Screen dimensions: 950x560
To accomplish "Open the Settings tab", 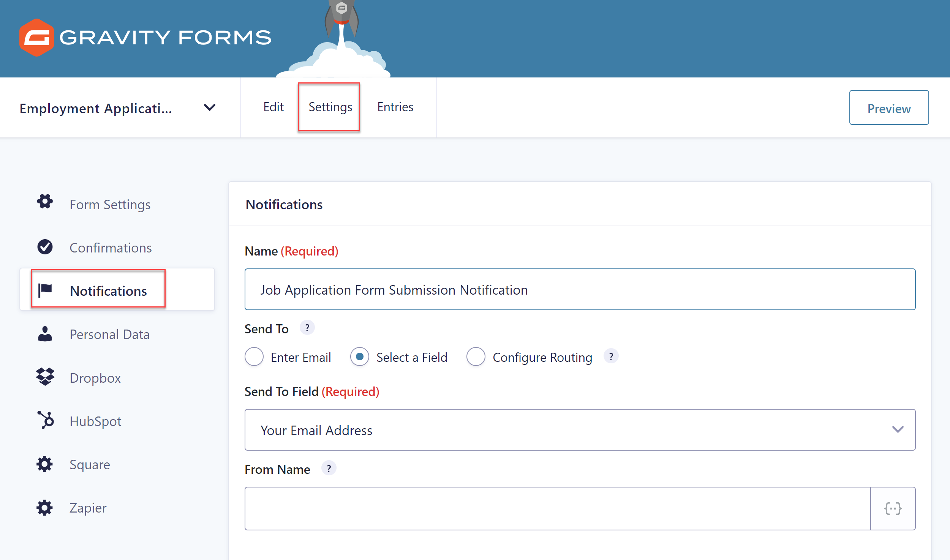I will tap(330, 107).
